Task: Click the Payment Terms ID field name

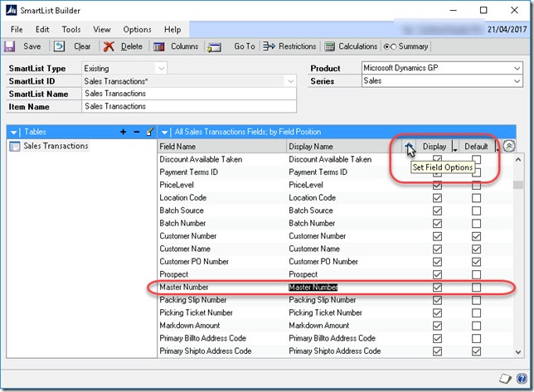Action: [189, 172]
